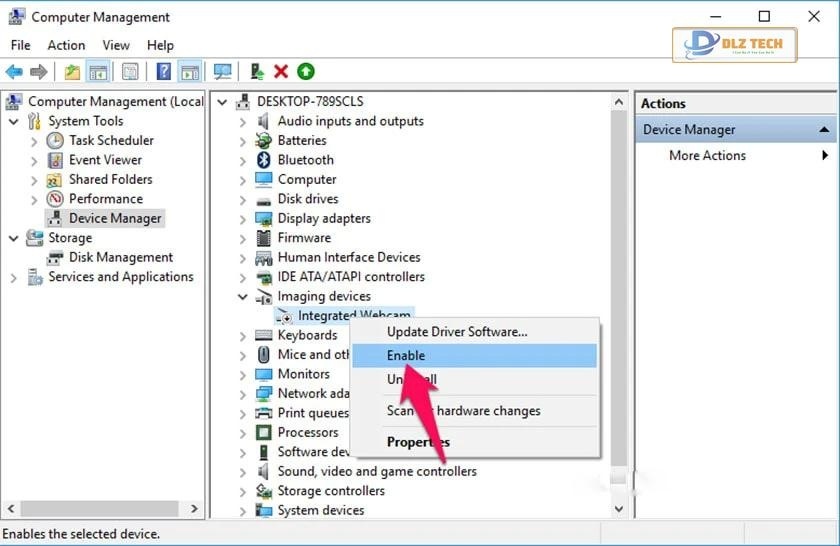Screen dimensions: 840x546
Task: Select the Bluetooth device category
Action: (x=305, y=160)
